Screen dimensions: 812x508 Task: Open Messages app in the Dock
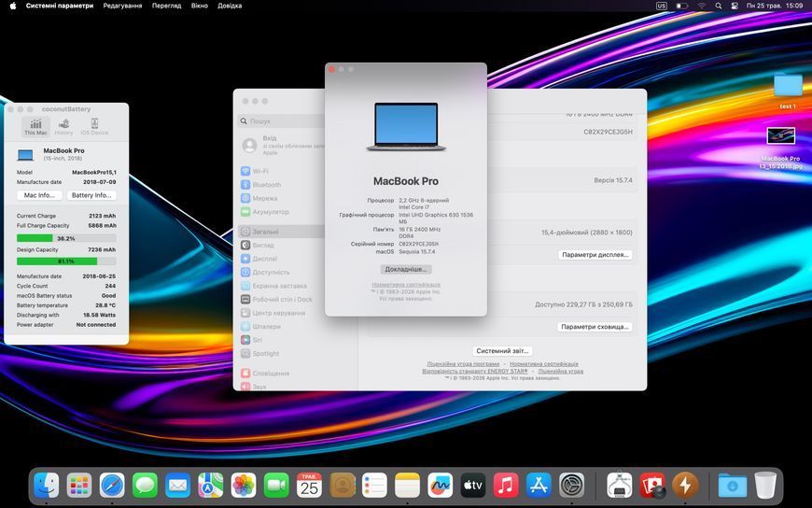pyautogui.click(x=145, y=486)
